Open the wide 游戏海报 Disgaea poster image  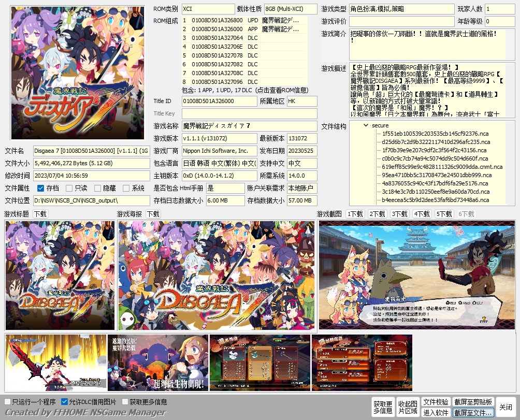[x=216, y=276]
